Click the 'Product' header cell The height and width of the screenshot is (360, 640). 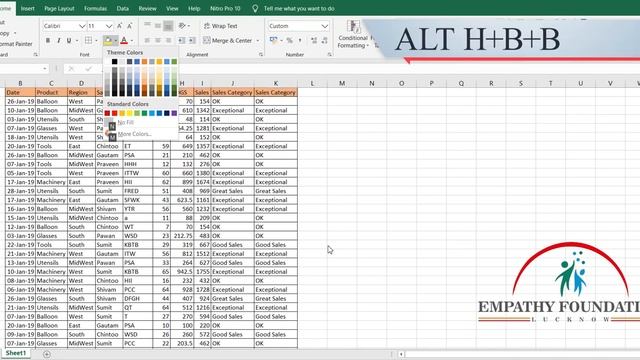(51, 92)
